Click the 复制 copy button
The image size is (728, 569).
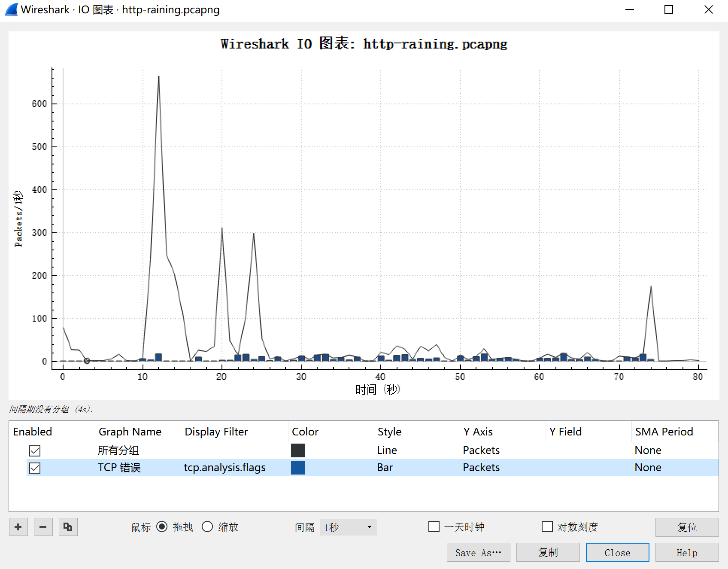tap(548, 552)
